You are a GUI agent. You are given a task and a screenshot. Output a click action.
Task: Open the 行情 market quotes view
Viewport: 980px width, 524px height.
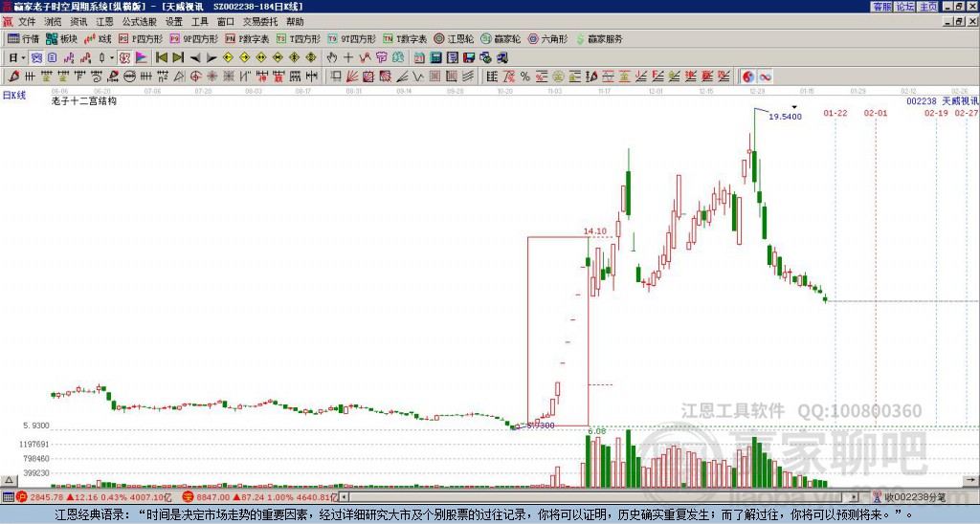click(23, 38)
